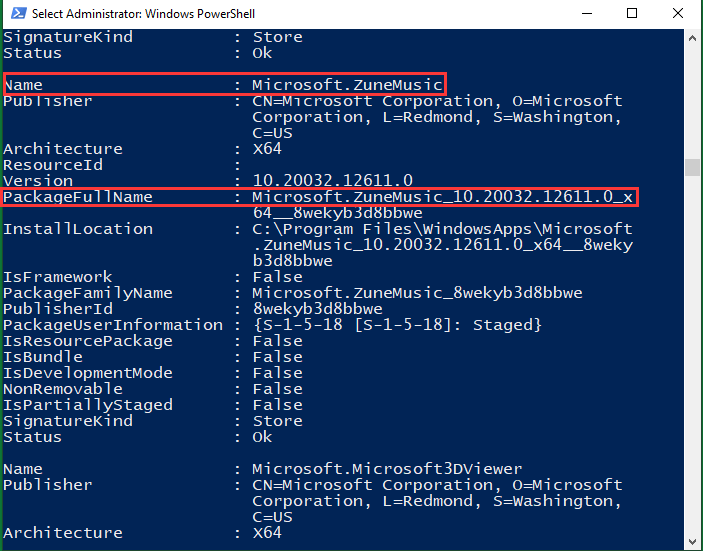Click the version 10.20032.12611.0 text

click(x=332, y=181)
